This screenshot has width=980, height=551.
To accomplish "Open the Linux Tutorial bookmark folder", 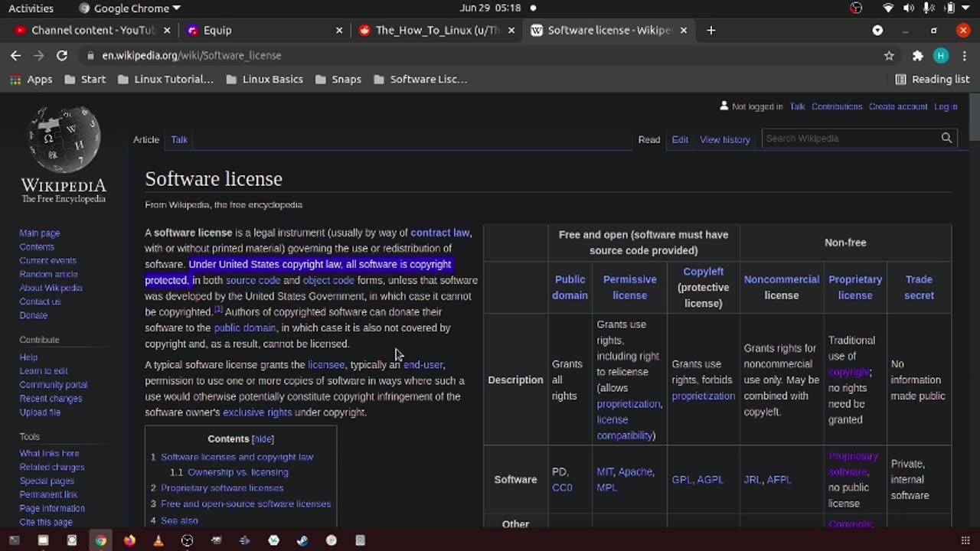I will (165, 80).
